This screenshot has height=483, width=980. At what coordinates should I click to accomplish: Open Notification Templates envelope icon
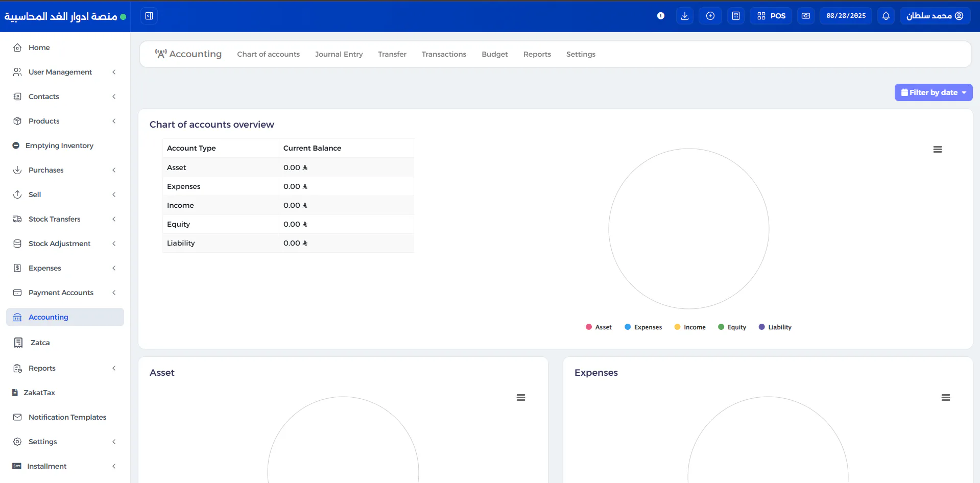pos(17,417)
